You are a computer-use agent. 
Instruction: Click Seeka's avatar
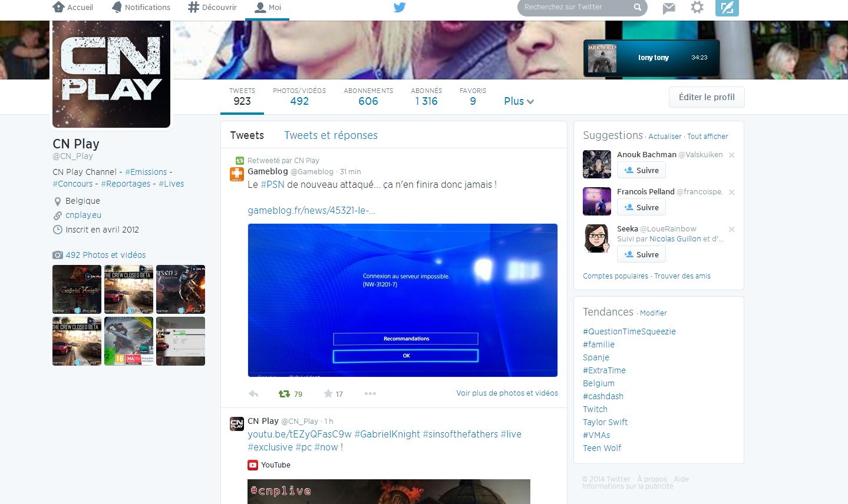coord(597,238)
